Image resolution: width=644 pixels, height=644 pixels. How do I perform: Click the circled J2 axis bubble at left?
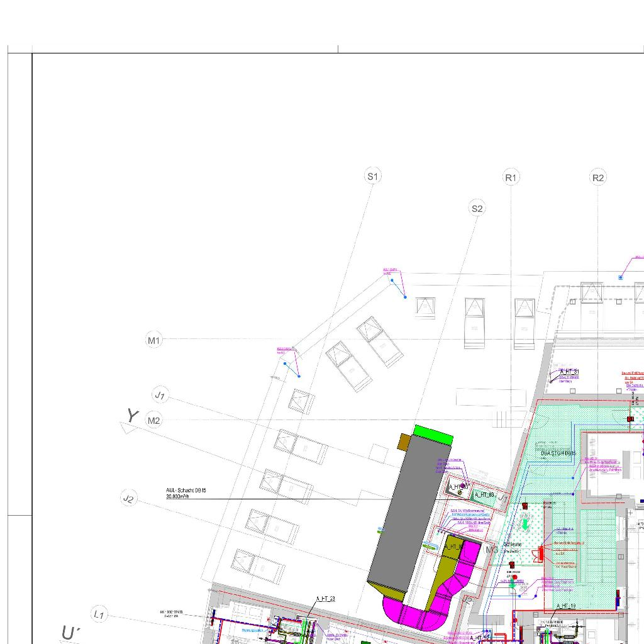click(128, 499)
